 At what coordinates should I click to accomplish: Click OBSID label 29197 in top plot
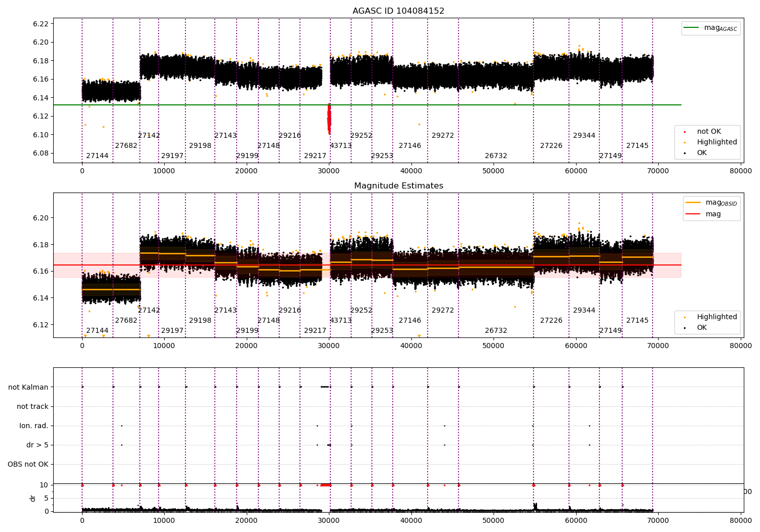[172, 156]
